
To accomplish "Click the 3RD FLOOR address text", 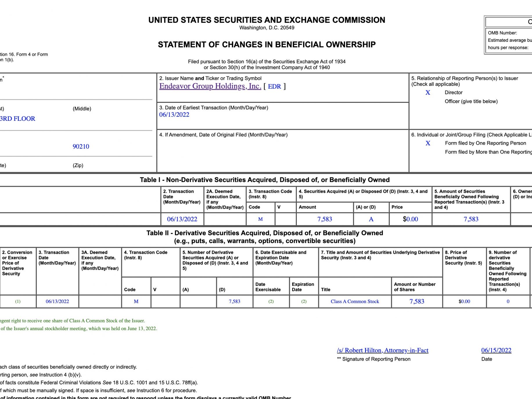I will coord(17,118).
